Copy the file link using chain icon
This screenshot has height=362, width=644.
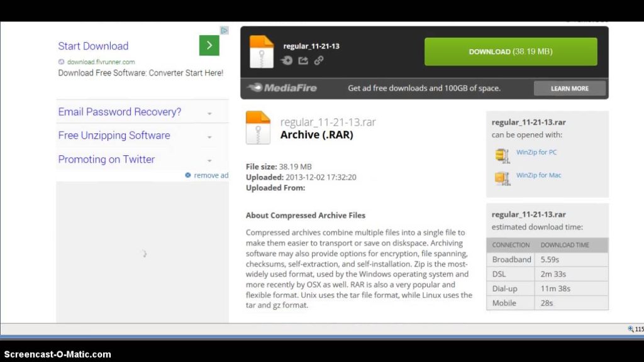319,60
